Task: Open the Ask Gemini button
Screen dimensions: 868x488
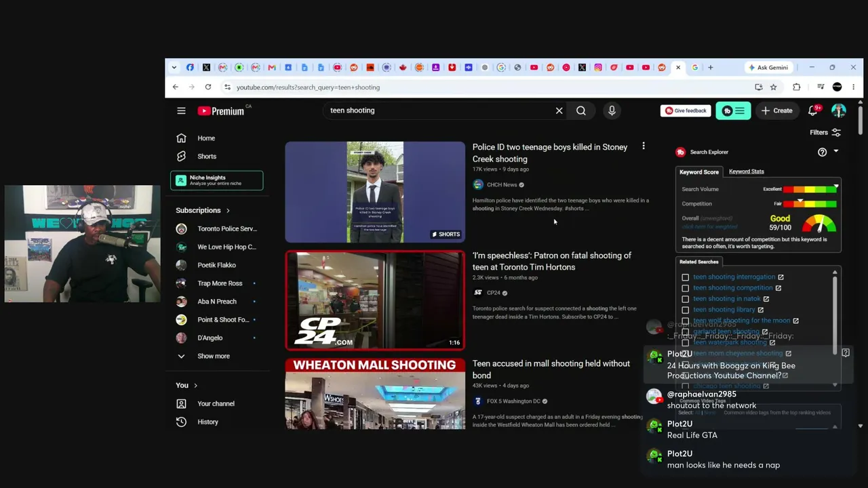Action: tap(768, 67)
